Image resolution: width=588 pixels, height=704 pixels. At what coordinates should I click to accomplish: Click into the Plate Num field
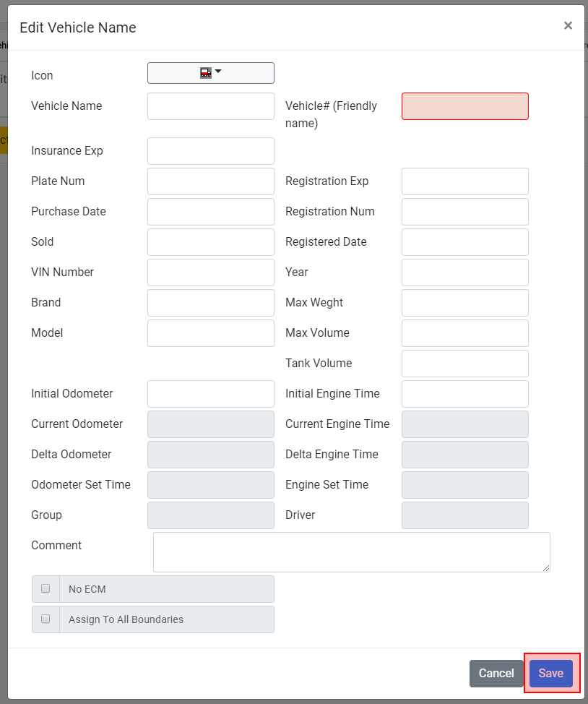coord(210,181)
